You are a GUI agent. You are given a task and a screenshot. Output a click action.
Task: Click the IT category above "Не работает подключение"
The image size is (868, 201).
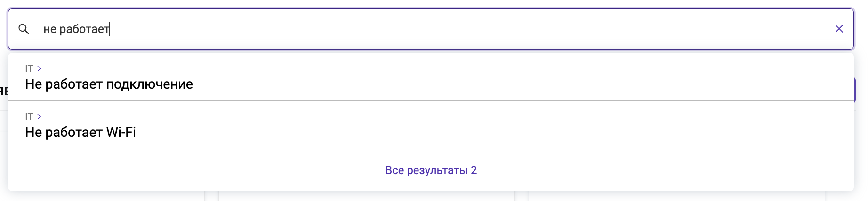tap(29, 68)
